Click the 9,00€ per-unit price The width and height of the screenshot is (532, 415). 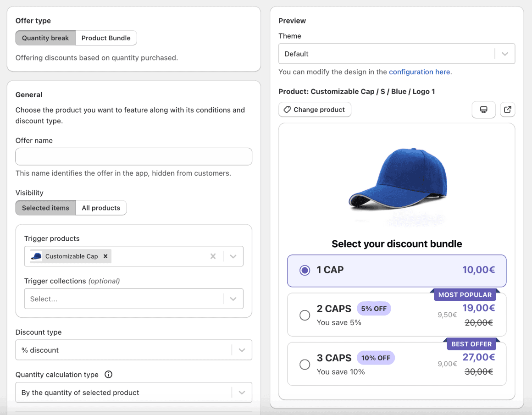pyautogui.click(x=447, y=364)
